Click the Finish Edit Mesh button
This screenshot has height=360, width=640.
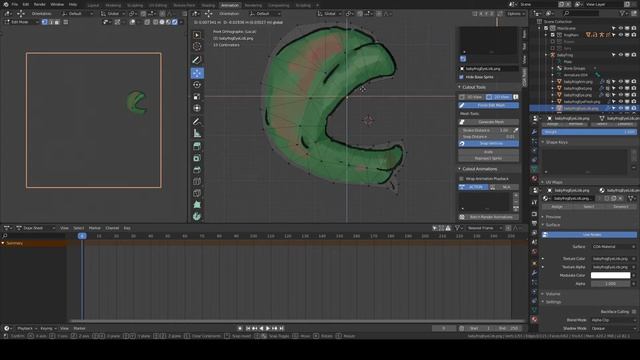click(489, 105)
